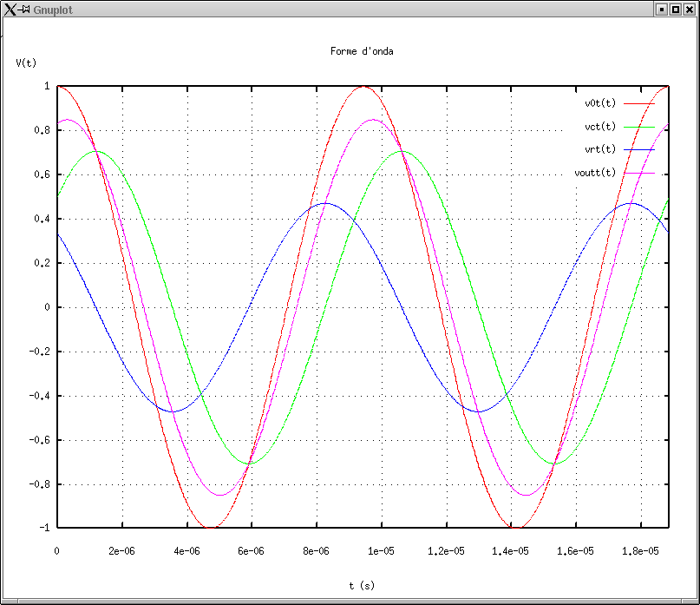Click the 0.8 y-axis tick label
The image size is (700, 605).
[42, 130]
